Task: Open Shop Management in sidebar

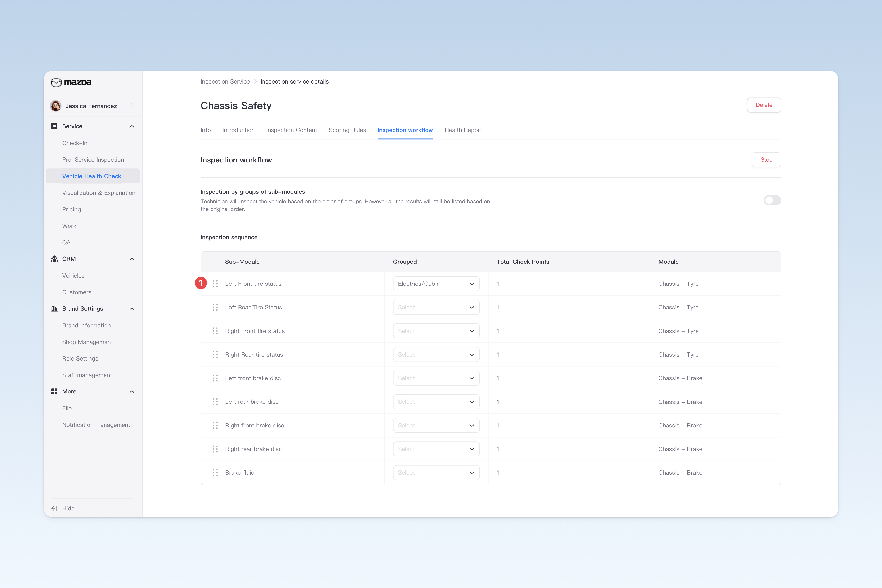Action: (x=88, y=342)
